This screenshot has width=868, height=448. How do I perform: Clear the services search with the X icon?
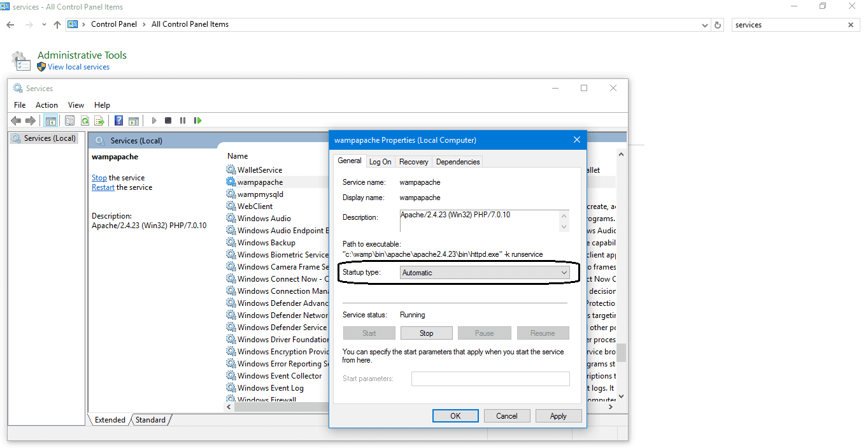[850, 25]
